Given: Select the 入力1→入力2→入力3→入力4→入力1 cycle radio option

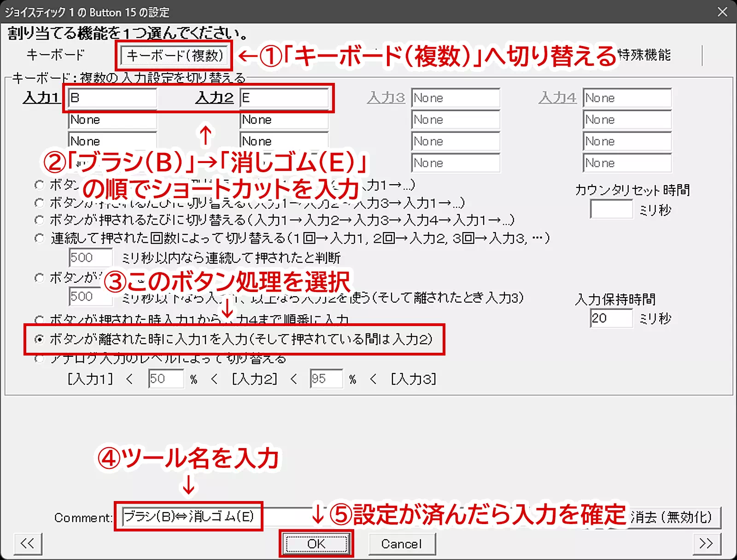Looking at the screenshot, I should [40, 220].
